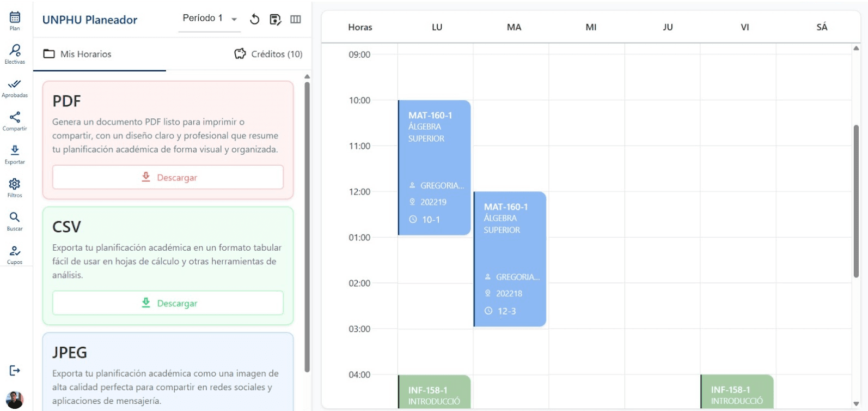Select the JPEG card title

tap(70, 353)
